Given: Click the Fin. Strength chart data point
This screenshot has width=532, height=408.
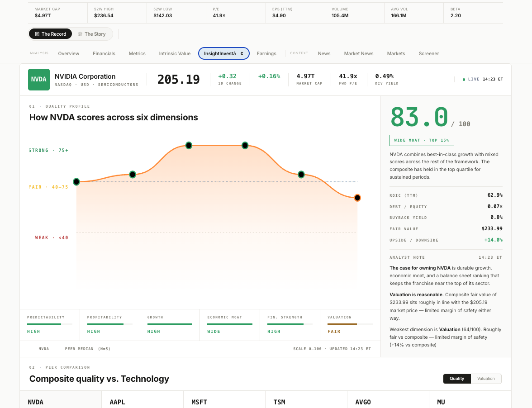Looking at the screenshot, I should [301, 175].
